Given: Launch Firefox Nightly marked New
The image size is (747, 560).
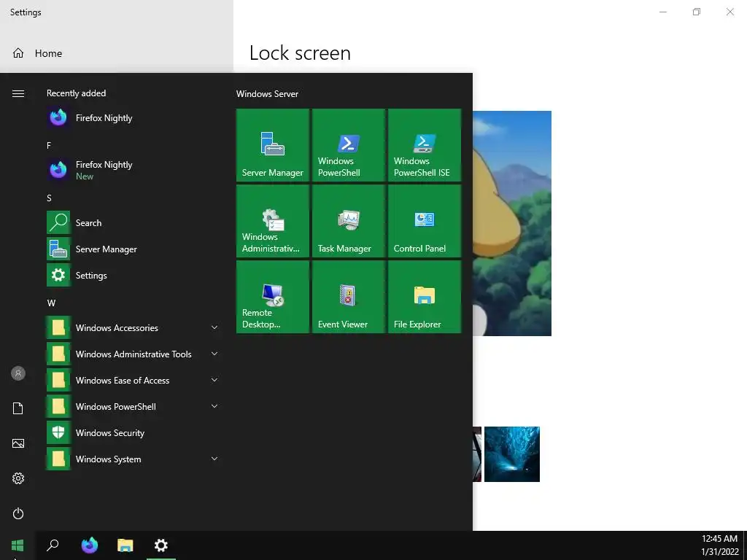Looking at the screenshot, I should [133, 170].
